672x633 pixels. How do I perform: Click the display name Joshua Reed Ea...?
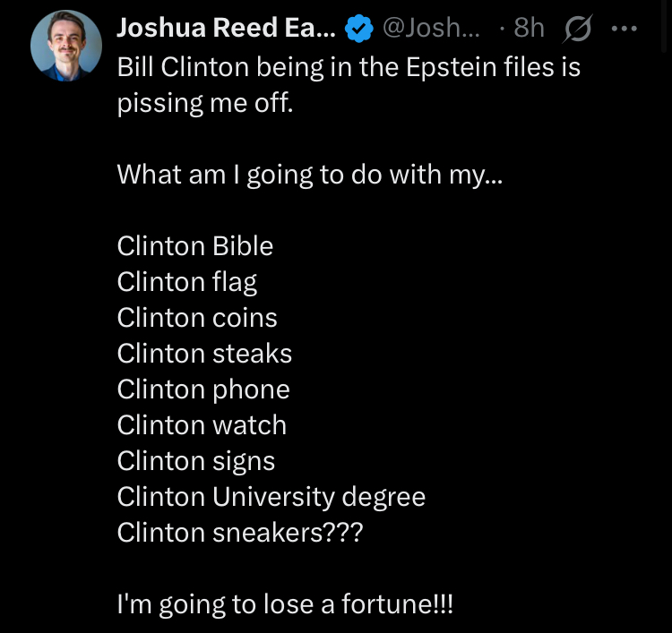pos(226,29)
